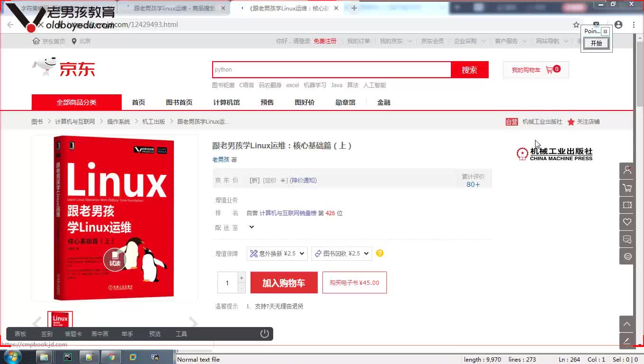Decrease quantity with the minus stepper
Screen dimensions: 644x364
coord(241,288)
